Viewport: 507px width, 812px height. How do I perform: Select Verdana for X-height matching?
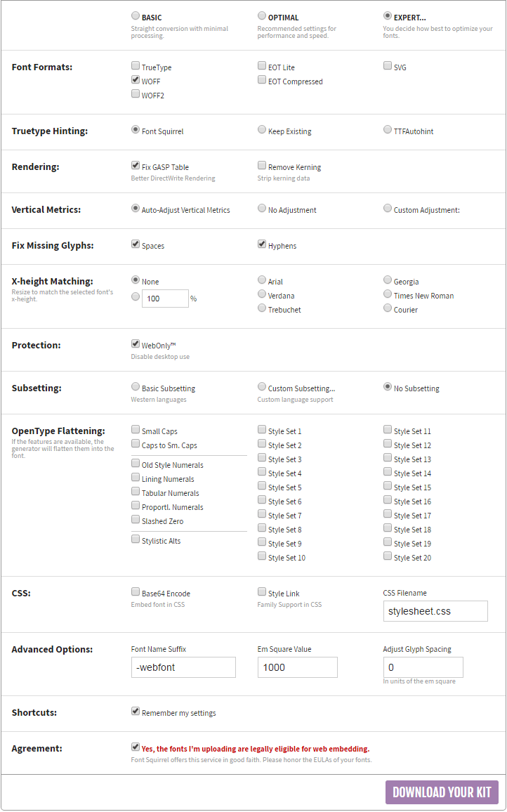tap(261, 294)
